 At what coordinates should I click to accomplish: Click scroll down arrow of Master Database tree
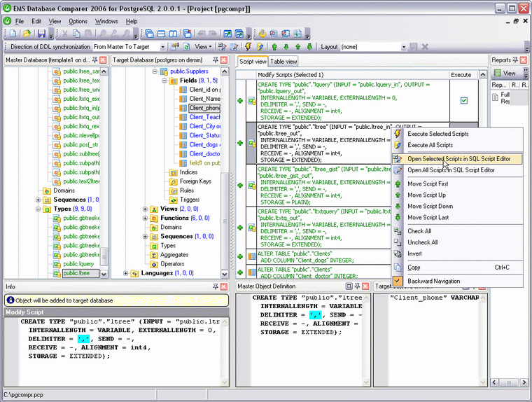tap(104, 274)
